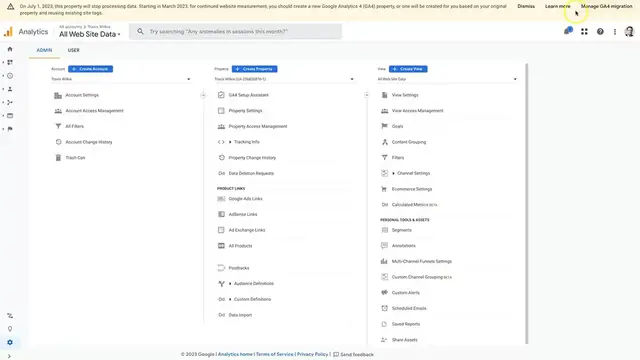Click Send feedback in footer
640x360 pixels.
pos(353,354)
